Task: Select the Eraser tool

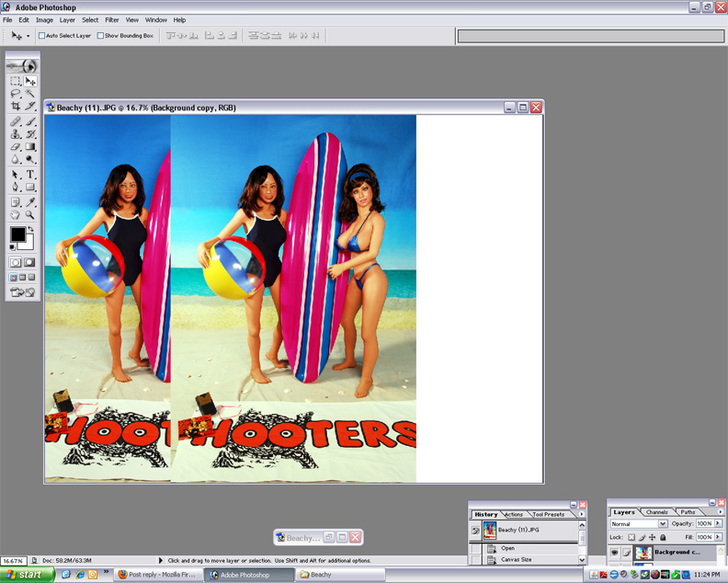Action: (x=16, y=147)
